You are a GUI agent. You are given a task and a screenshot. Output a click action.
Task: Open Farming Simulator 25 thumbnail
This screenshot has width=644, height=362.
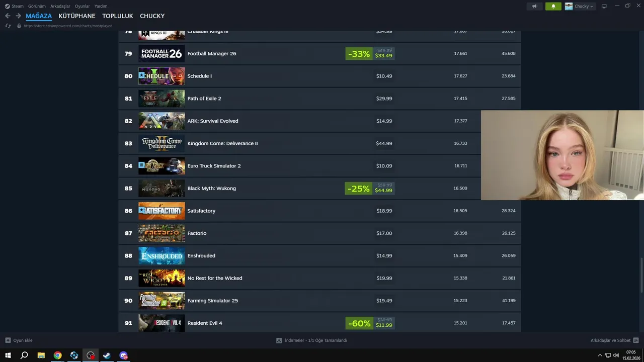click(162, 301)
